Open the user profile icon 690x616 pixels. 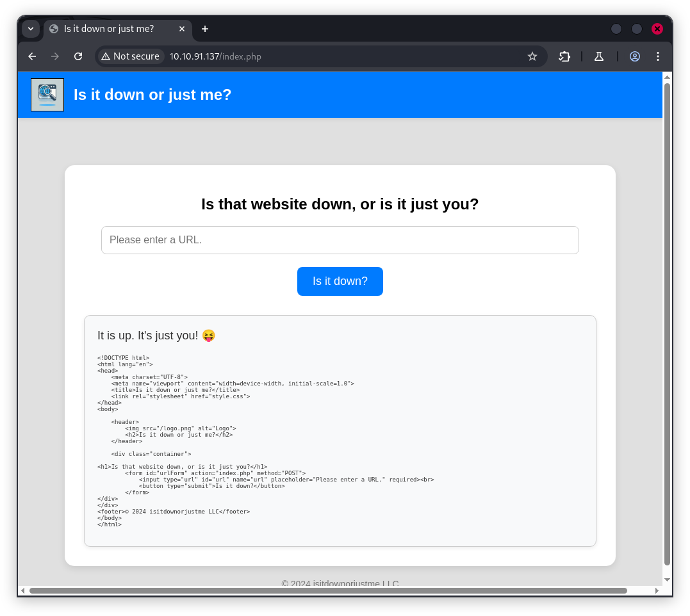pyautogui.click(x=635, y=56)
